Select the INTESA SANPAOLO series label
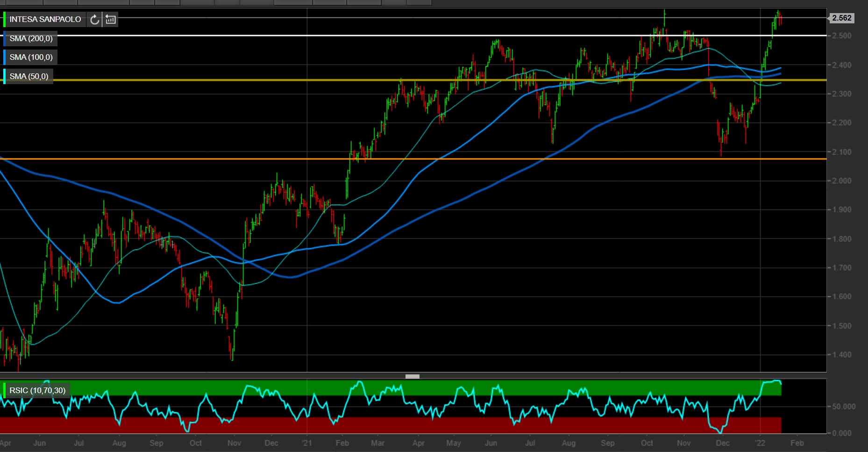The image size is (868, 452). click(x=45, y=19)
